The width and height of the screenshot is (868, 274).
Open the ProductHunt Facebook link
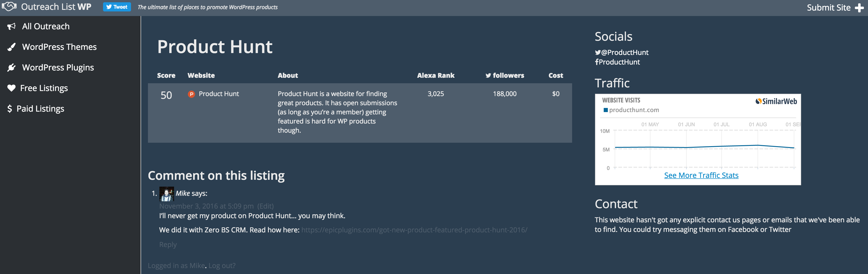619,62
